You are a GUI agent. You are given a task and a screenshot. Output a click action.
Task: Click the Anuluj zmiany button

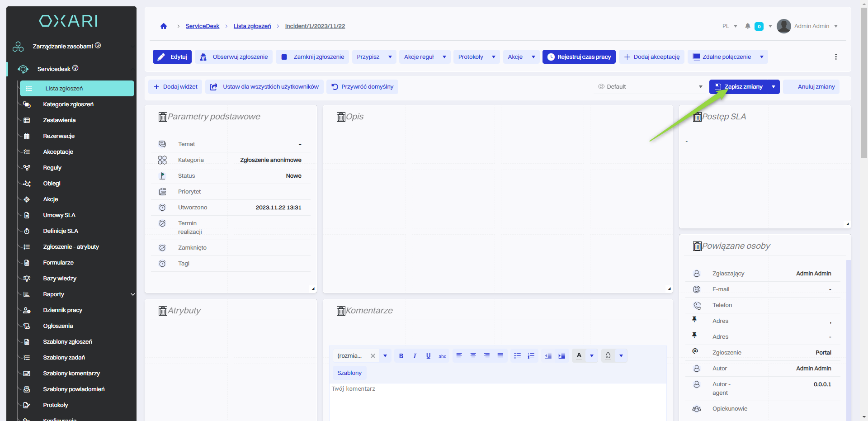tap(816, 87)
